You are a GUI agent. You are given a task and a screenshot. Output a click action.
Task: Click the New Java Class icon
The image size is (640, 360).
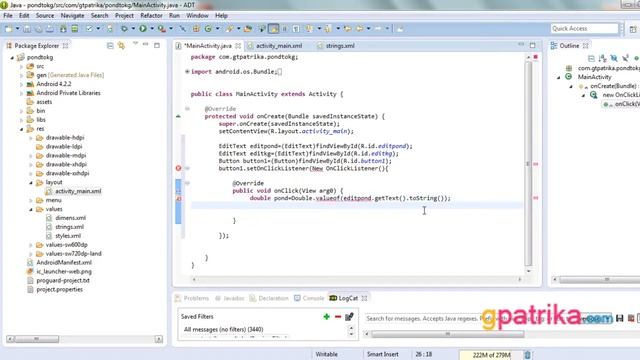pos(208,29)
